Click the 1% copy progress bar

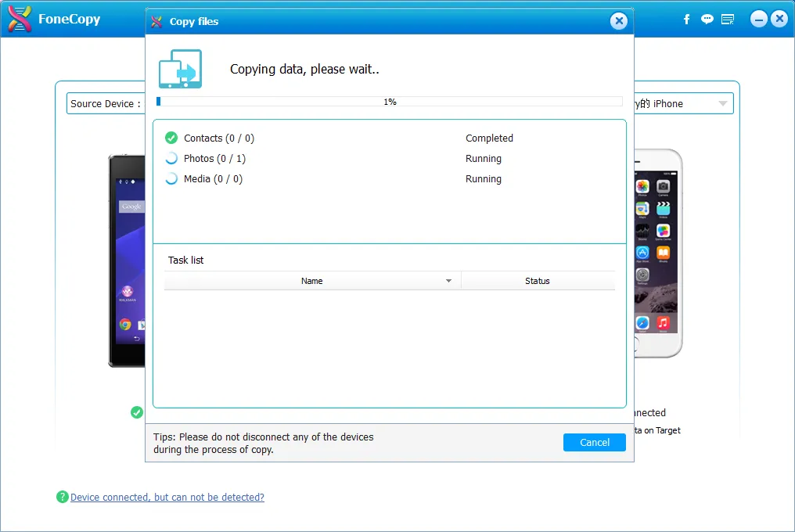tap(390, 102)
